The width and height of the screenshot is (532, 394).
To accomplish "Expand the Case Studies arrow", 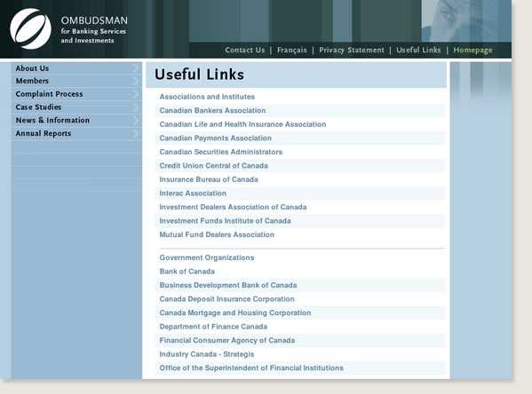I will (136, 107).
